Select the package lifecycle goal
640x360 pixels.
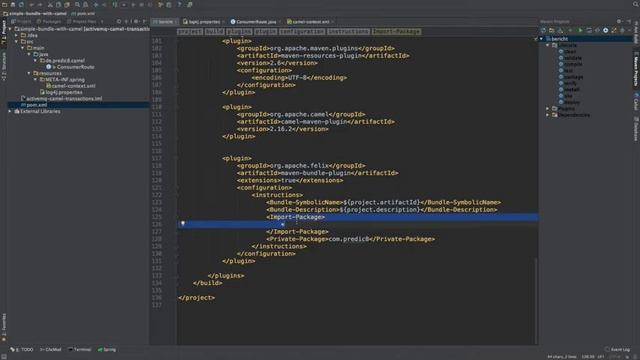(571, 77)
